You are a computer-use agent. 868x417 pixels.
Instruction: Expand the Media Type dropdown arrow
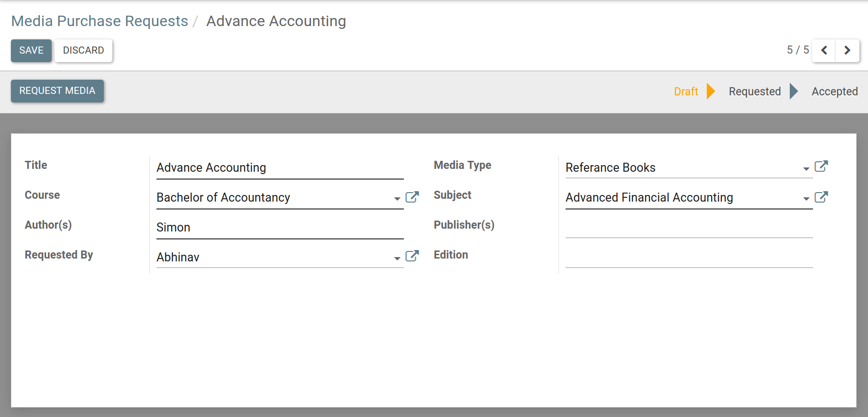[806, 169]
